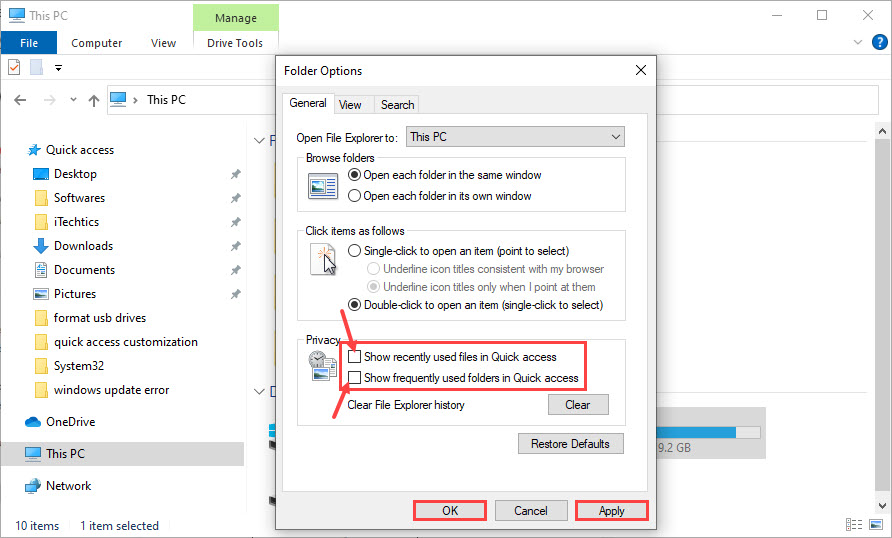Click the Quick access star icon
Screen dimensions: 892x538
click(34, 150)
